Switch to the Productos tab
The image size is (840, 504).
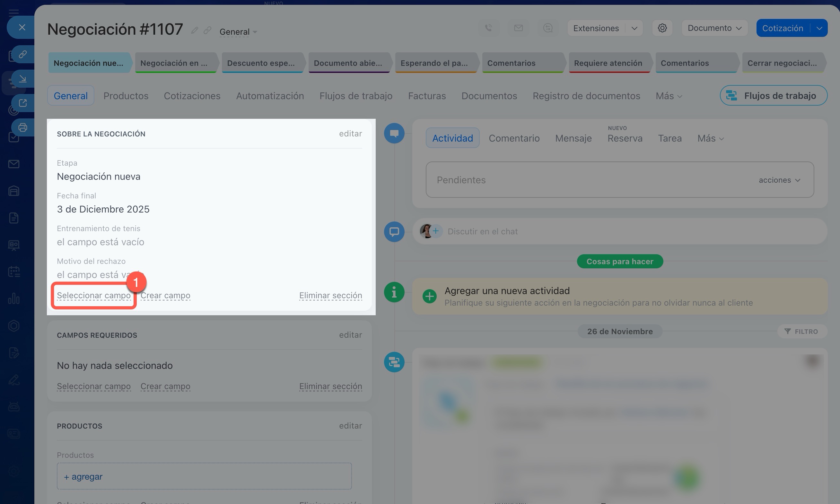click(x=126, y=96)
